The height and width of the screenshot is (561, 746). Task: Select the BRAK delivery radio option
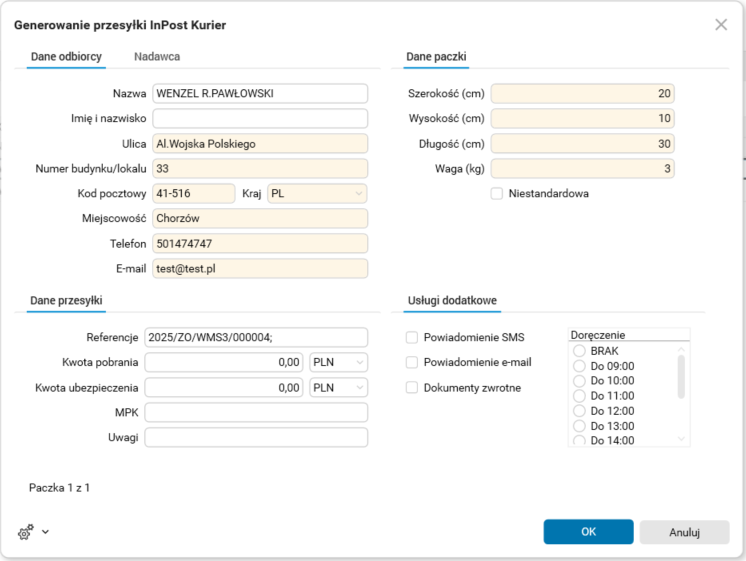(579, 351)
